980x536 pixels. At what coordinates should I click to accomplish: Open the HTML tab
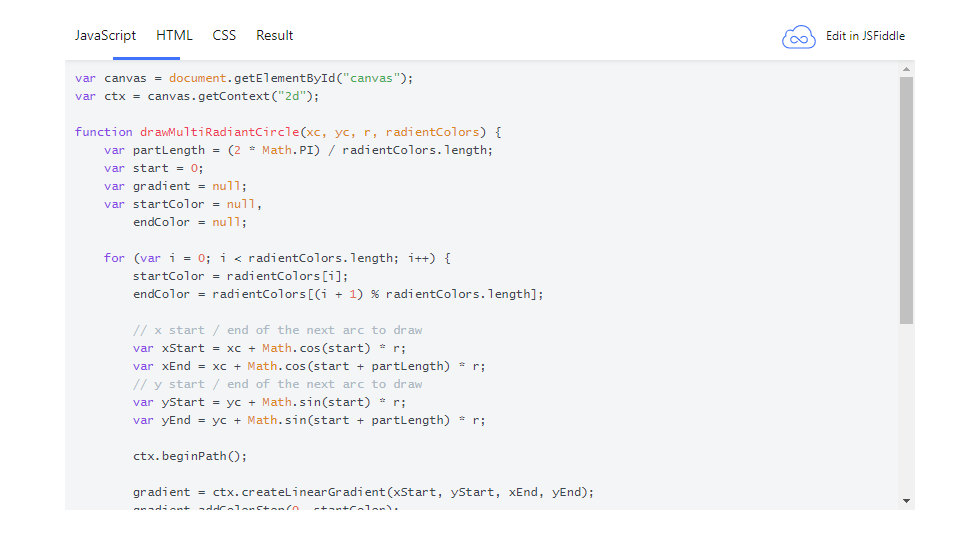[174, 36]
